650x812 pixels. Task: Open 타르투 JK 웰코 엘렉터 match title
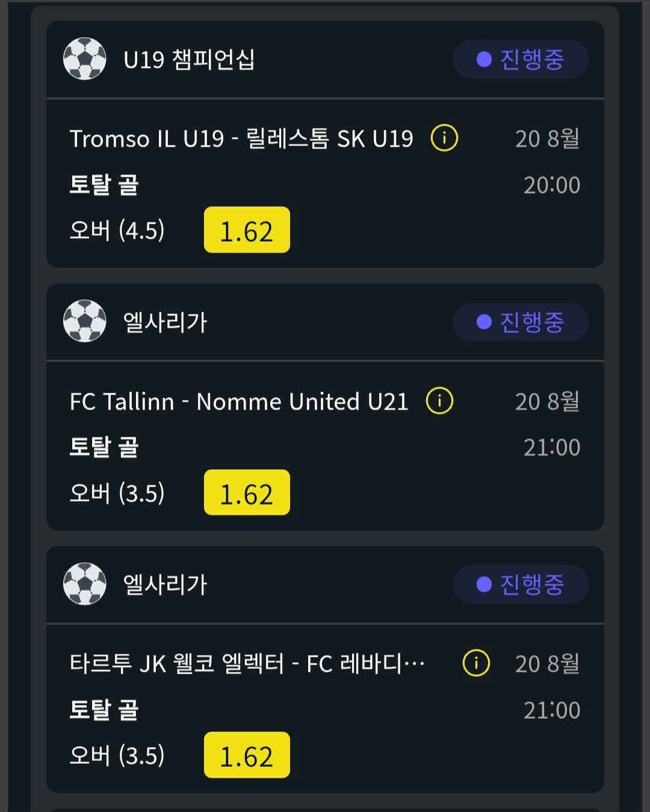coord(247,664)
